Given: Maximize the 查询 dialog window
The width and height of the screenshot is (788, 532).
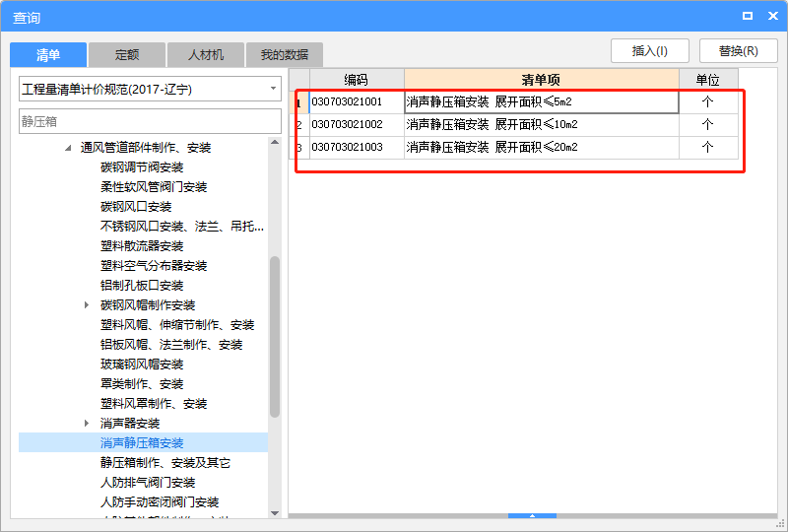Looking at the screenshot, I should pyautogui.click(x=748, y=16).
